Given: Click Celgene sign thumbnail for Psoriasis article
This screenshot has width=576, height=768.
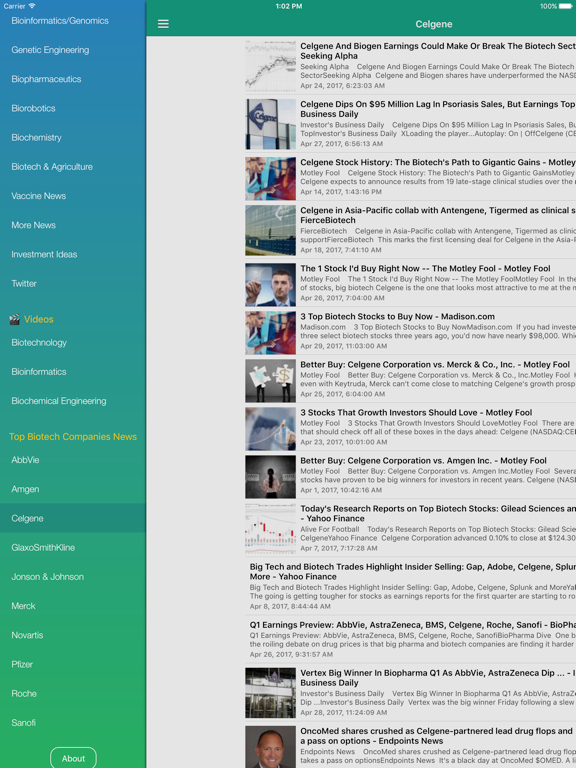Looking at the screenshot, I should pyautogui.click(x=270, y=124).
